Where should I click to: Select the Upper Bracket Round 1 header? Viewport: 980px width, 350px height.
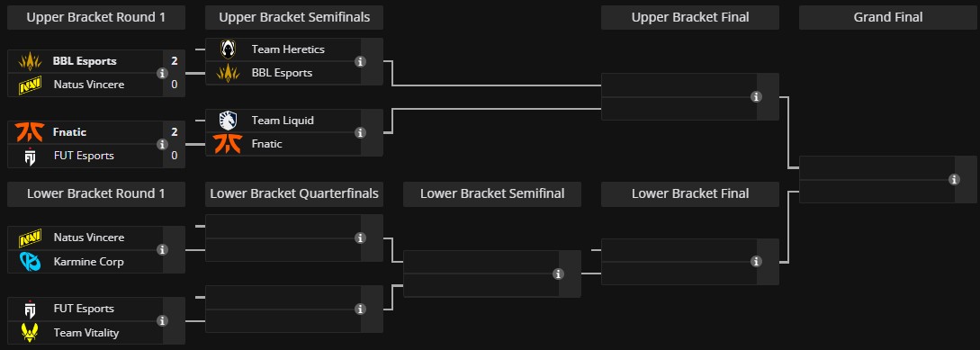click(x=96, y=17)
